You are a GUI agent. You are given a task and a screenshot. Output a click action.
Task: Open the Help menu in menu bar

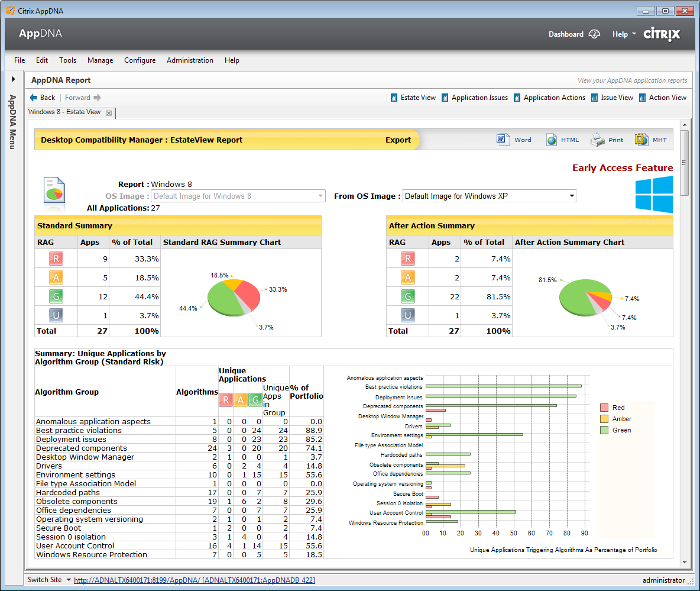(232, 60)
